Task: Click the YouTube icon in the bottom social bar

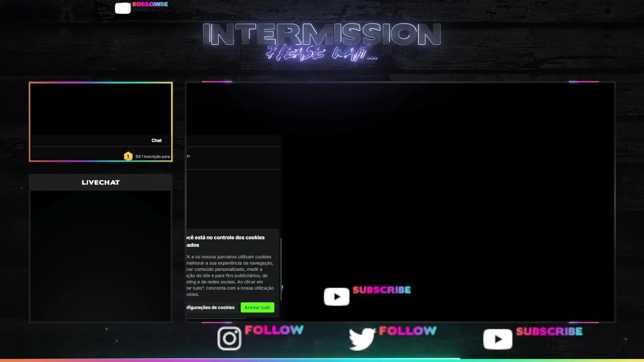Action: 498,339
